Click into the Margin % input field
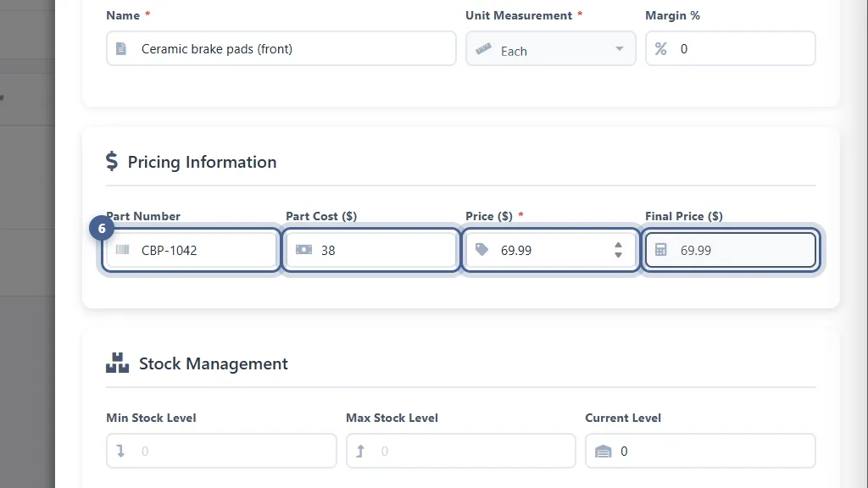This screenshot has width=868, height=488. pos(731,48)
